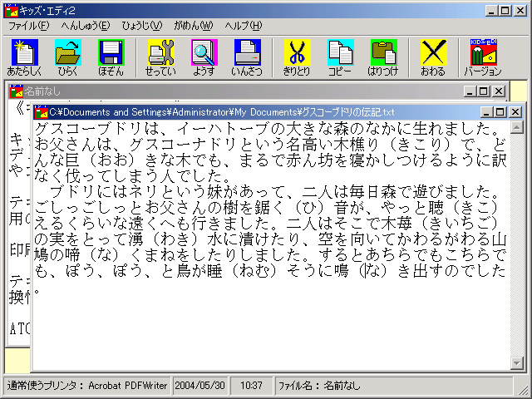Click the status bar time 10:37
Screen dimensions: 532x399
[251, 386]
